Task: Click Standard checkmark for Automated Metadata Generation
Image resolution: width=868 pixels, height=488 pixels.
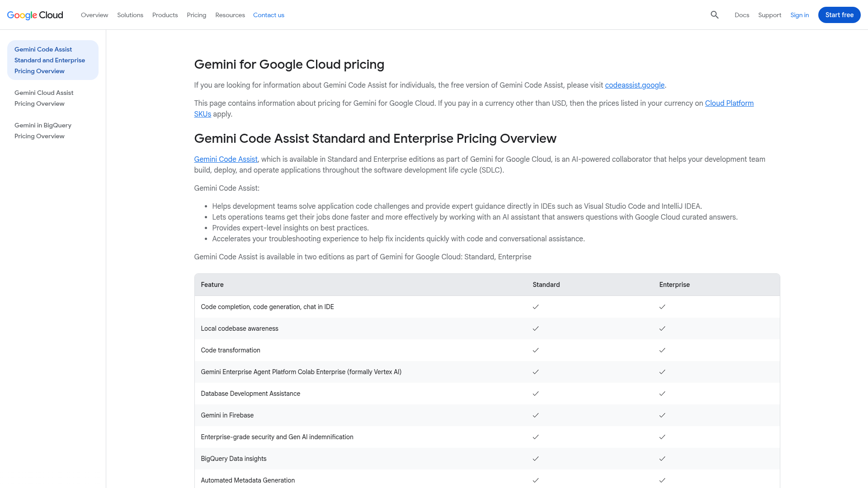Action: pyautogui.click(x=536, y=480)
